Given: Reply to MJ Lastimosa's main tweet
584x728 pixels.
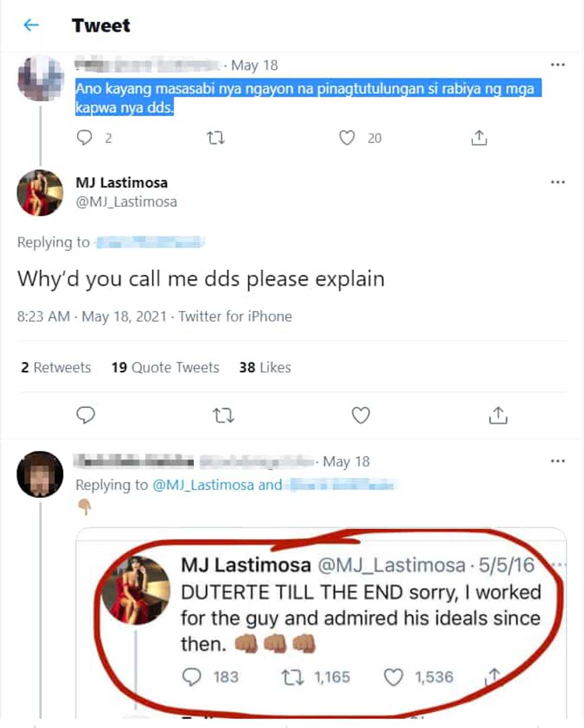Looking at the screenshot, I should (86, 415).
